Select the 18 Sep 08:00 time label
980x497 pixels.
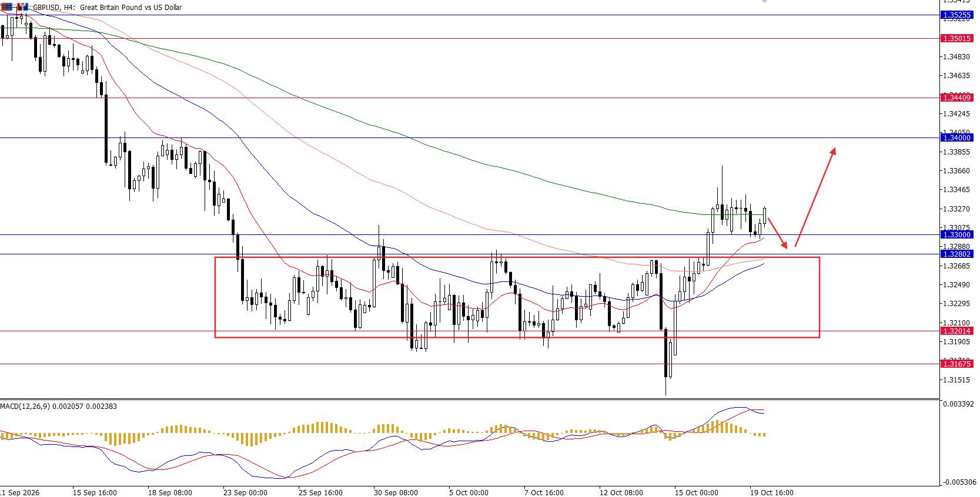170,492
